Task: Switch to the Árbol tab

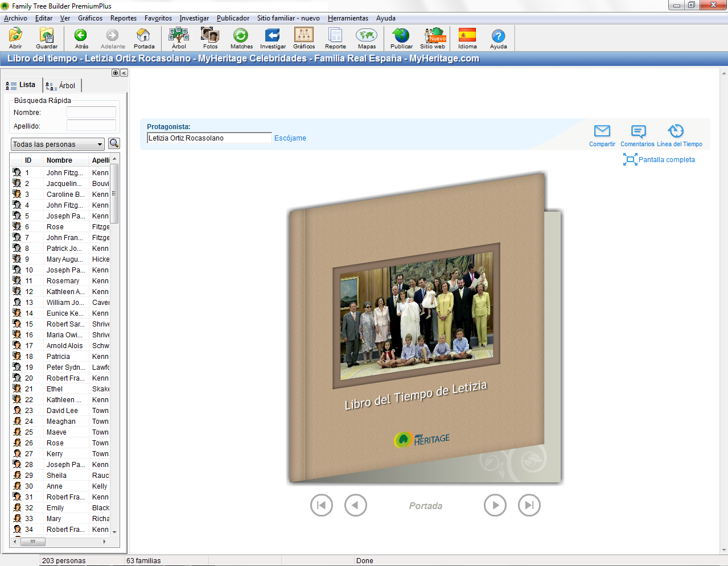Action: [x=61, y=86]
